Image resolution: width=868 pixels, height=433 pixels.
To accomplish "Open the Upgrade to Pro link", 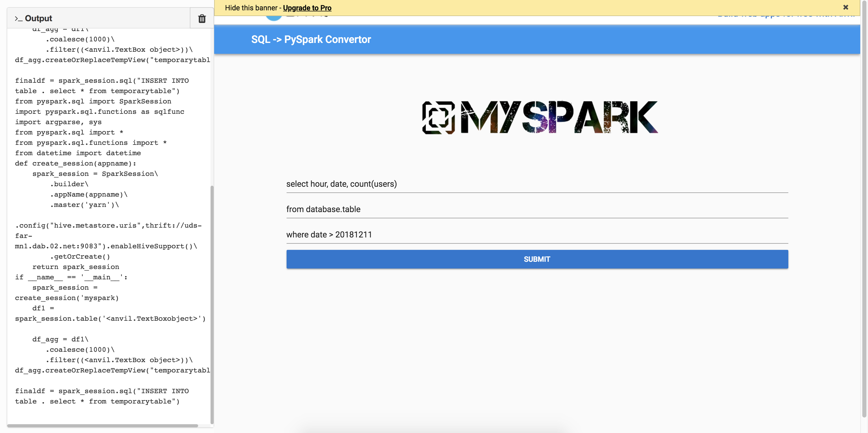I will click(307, 8).
